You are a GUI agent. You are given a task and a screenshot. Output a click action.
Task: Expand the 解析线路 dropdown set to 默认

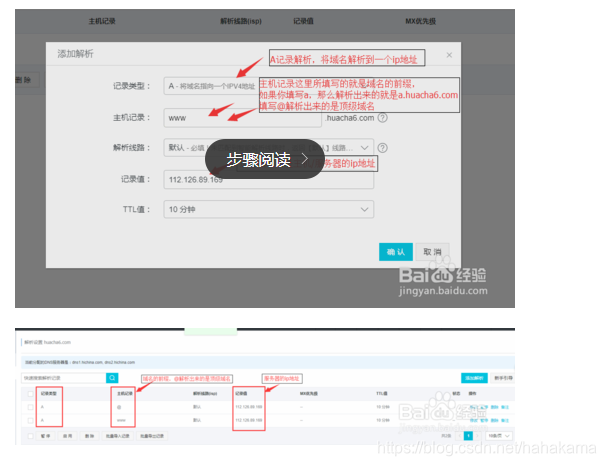(269, 148)
